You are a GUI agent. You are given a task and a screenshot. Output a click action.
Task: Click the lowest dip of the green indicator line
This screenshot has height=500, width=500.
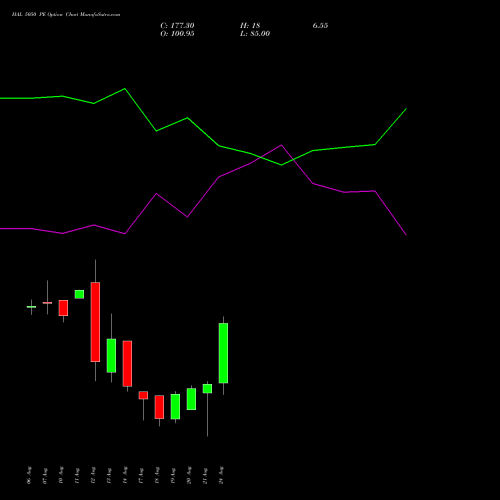(x=281, y=165)
